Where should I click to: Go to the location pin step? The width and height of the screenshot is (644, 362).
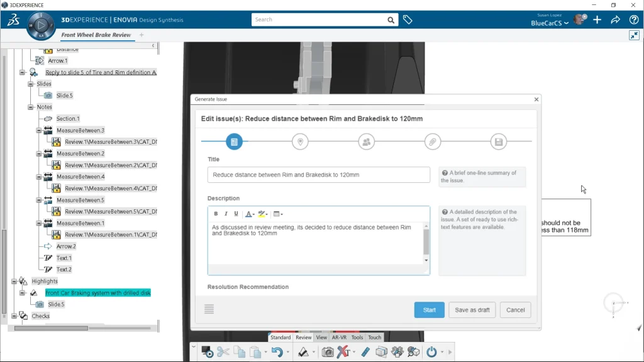(300, 142)
